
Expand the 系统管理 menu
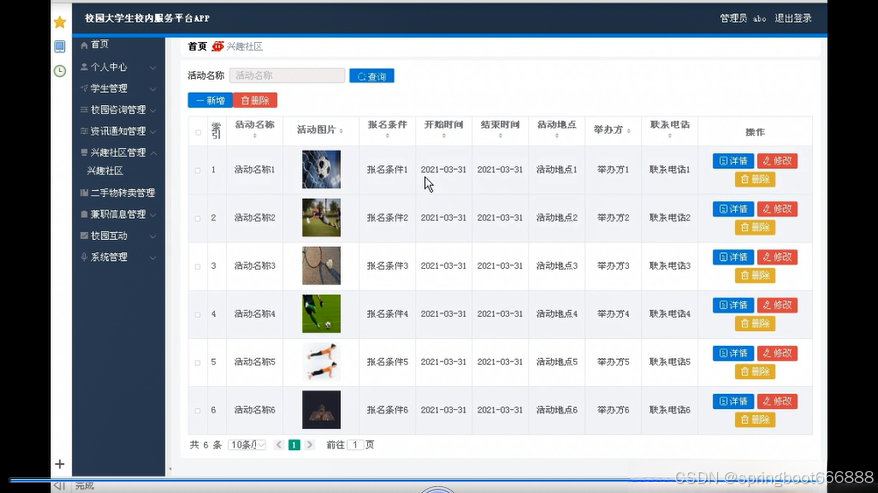pos(118,257)
